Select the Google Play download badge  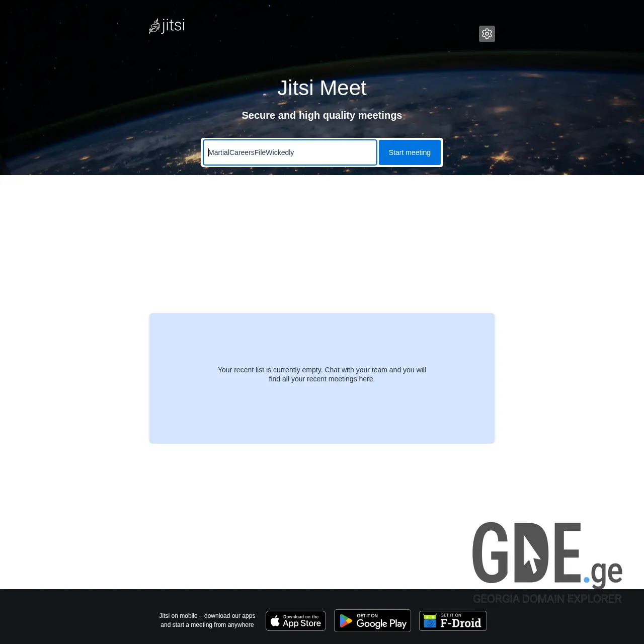coord(372,620)
